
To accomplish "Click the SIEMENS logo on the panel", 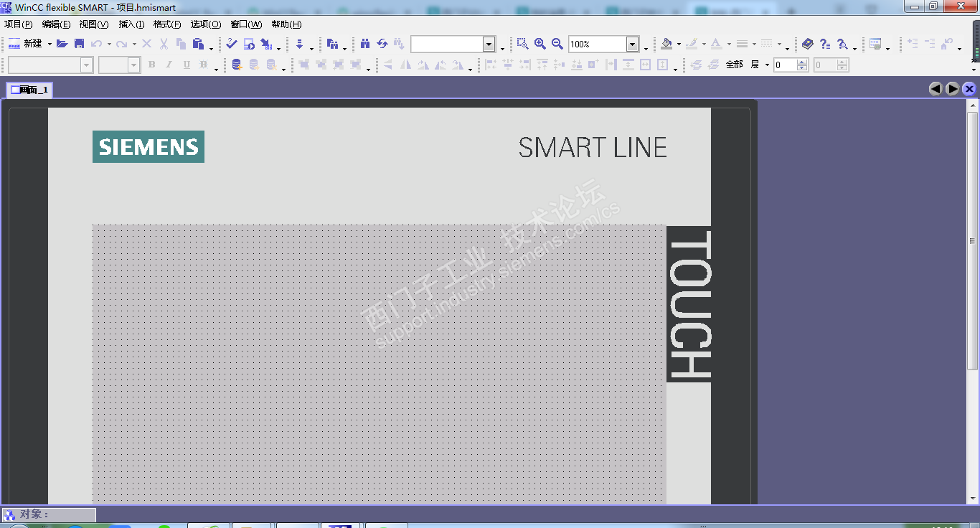I will pos(149,146).
